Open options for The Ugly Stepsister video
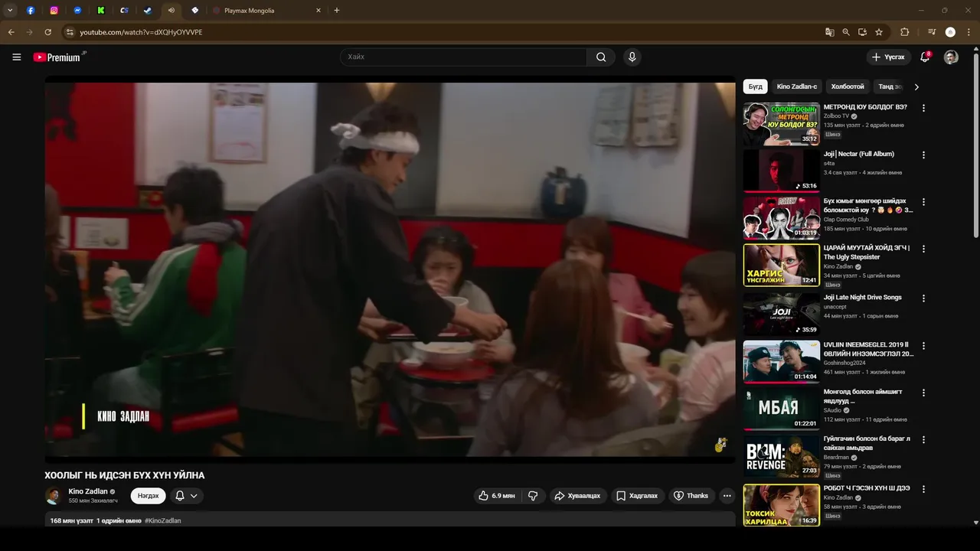The image size is (980, 551). click(x=923, y=249)
